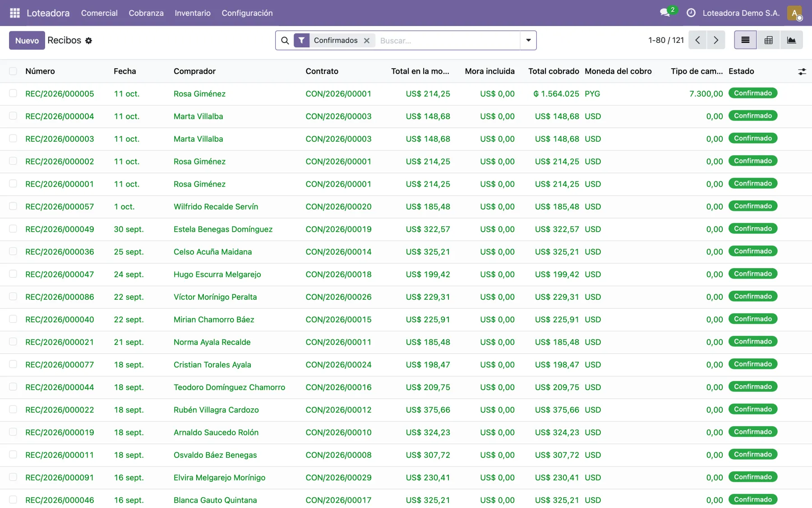Open user avatar account menu
This screenshot has width=812, height=508.
point(794,13)
